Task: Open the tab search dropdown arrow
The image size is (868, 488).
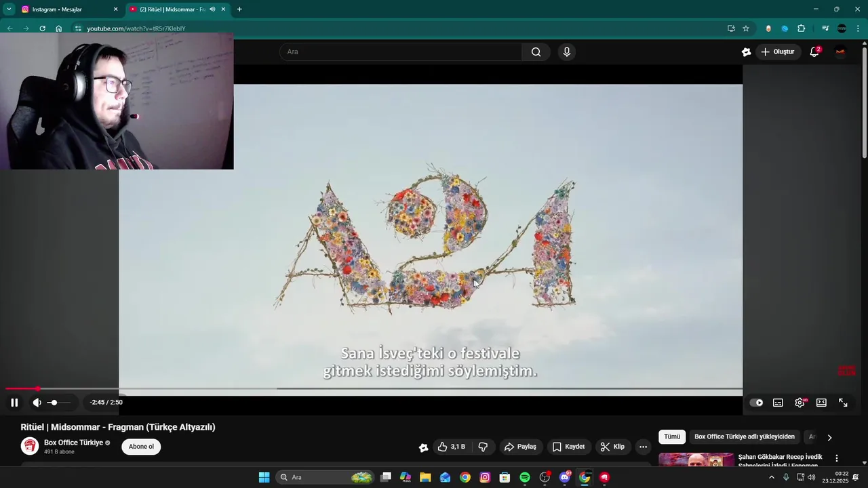Action: (x=9, y=9)
